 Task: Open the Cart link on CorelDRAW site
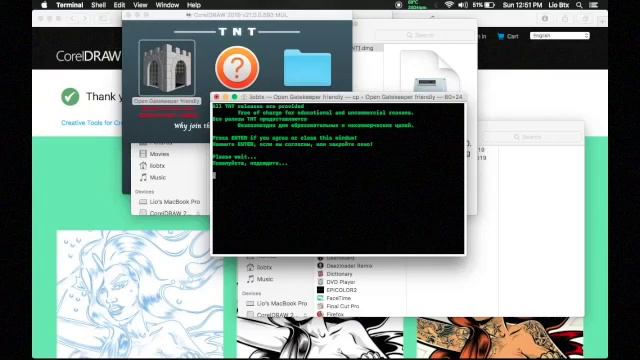click(x=513, y=36)
